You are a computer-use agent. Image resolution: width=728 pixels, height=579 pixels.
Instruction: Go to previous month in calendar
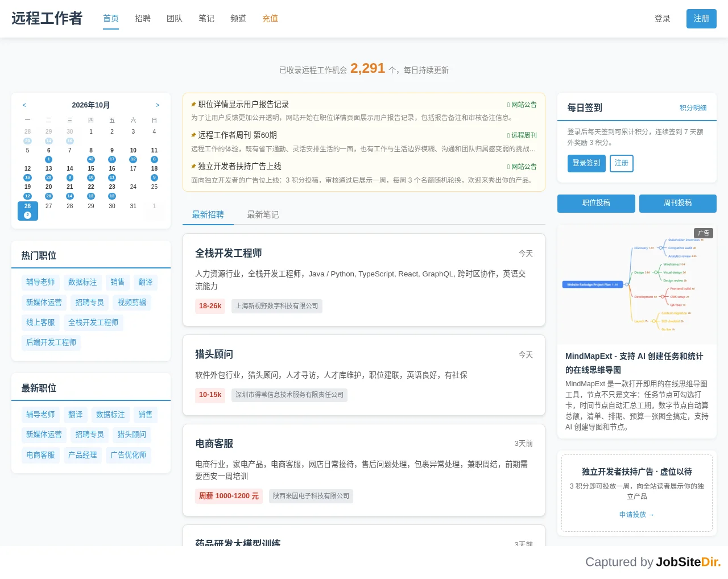click(24, 105)
